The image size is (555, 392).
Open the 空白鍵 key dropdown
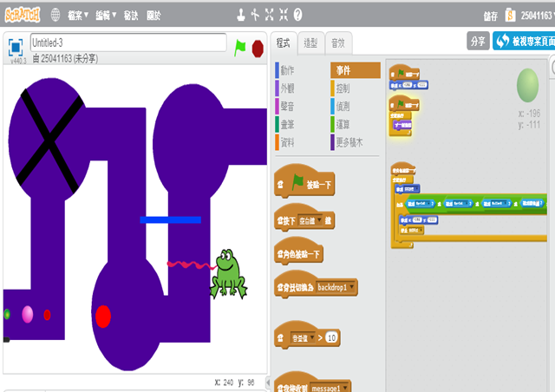click(310, 220)
